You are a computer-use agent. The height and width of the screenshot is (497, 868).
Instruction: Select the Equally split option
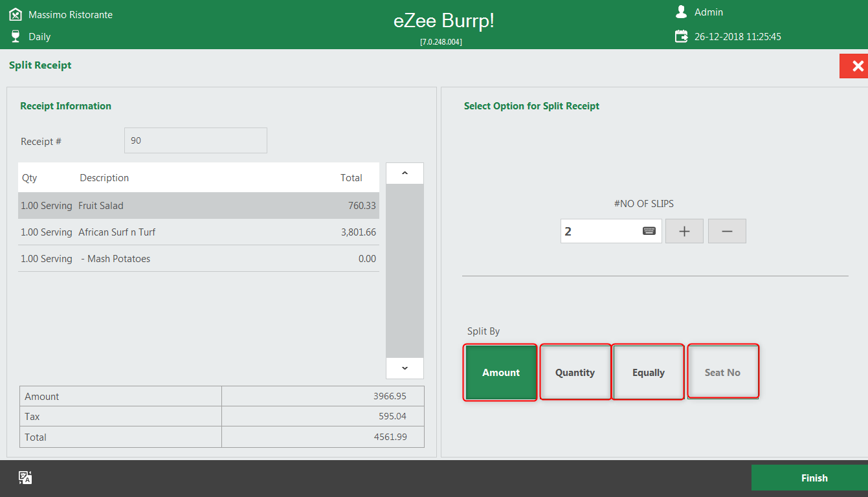point(649,373)
